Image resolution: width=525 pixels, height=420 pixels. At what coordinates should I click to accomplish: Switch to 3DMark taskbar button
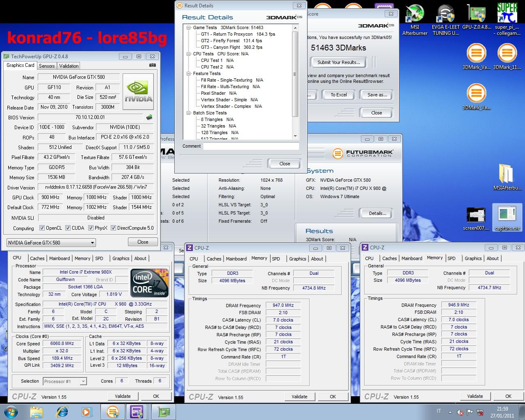113,412
